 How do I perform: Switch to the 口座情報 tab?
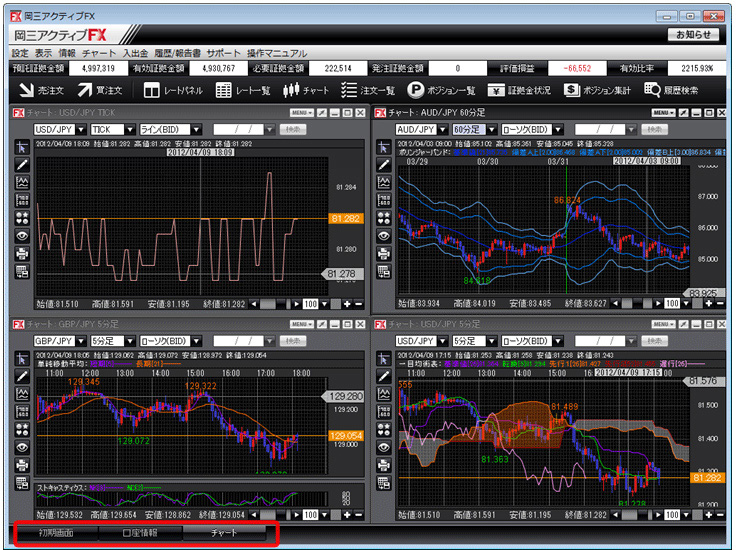pos(140,533)
